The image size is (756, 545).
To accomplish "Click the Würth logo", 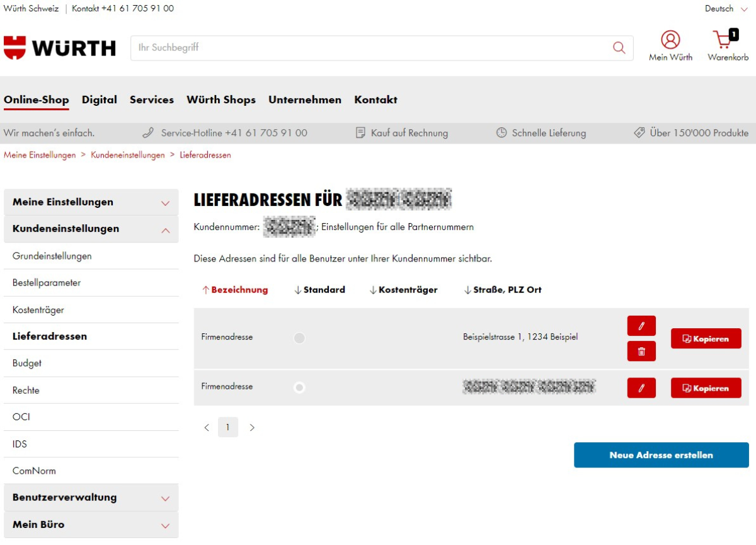I will click(60, 48).
